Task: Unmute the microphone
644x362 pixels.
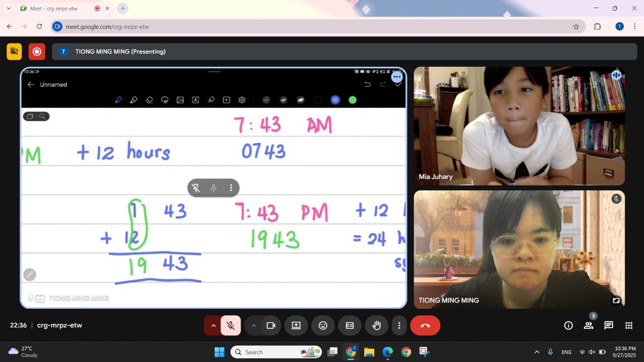Action: pos(230,325)
